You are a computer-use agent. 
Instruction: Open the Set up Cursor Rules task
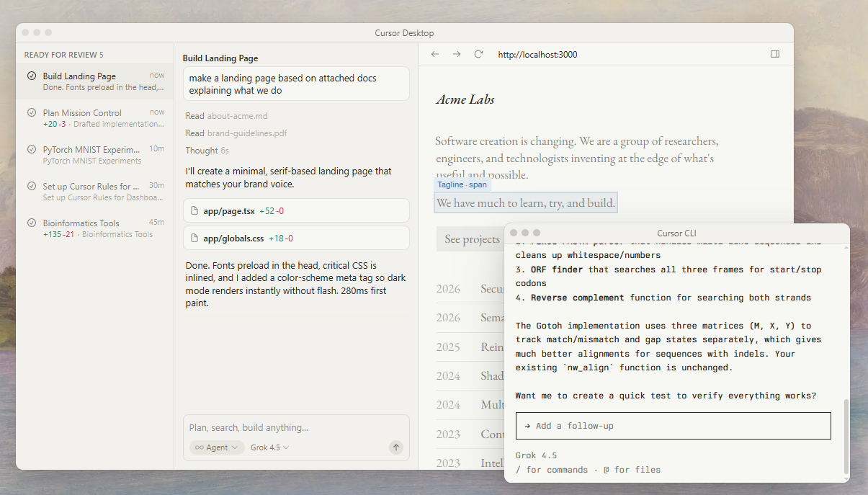pos(95,192)
